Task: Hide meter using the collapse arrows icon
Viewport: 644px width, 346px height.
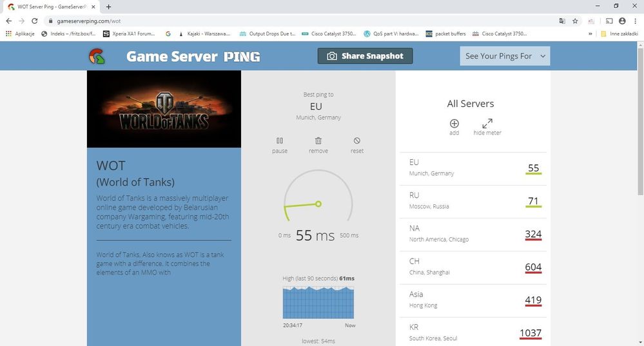Action: point(487,124)
